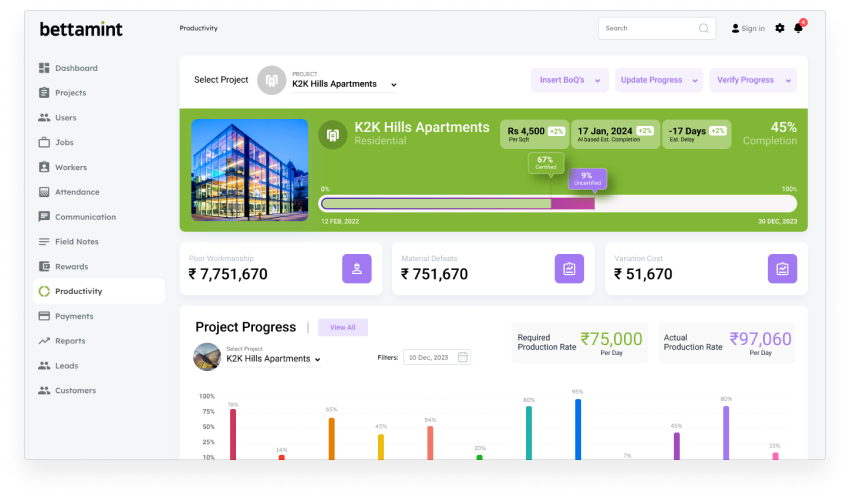
Task: Expand the Insert BoQ's dropdown
Action: pos(569,80)
